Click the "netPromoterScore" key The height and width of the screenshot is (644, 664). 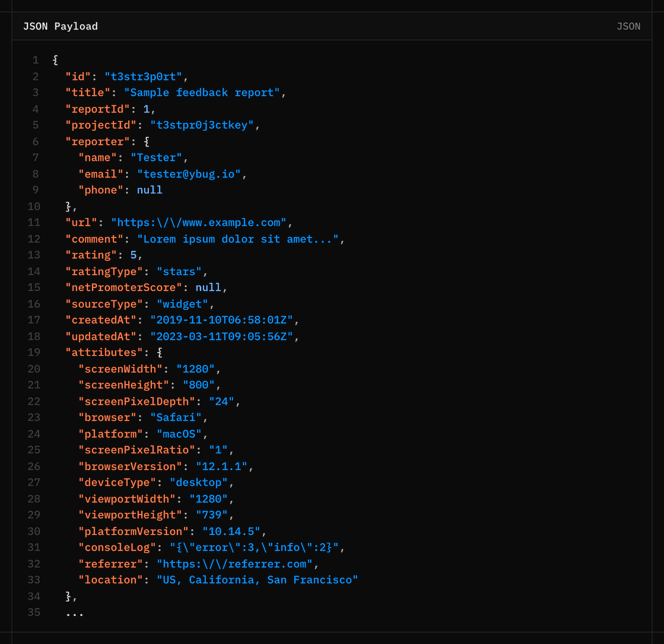pos(124,287)
